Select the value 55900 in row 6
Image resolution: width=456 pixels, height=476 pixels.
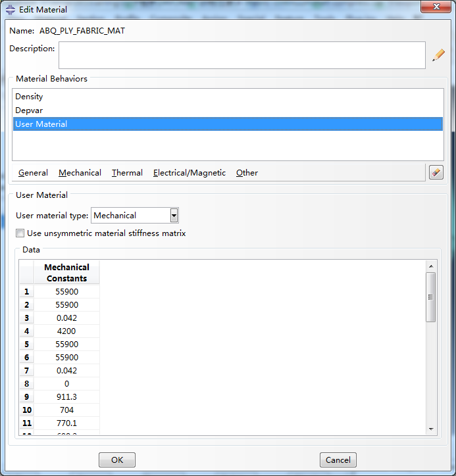pyautogui.click(x=67, y=358)
